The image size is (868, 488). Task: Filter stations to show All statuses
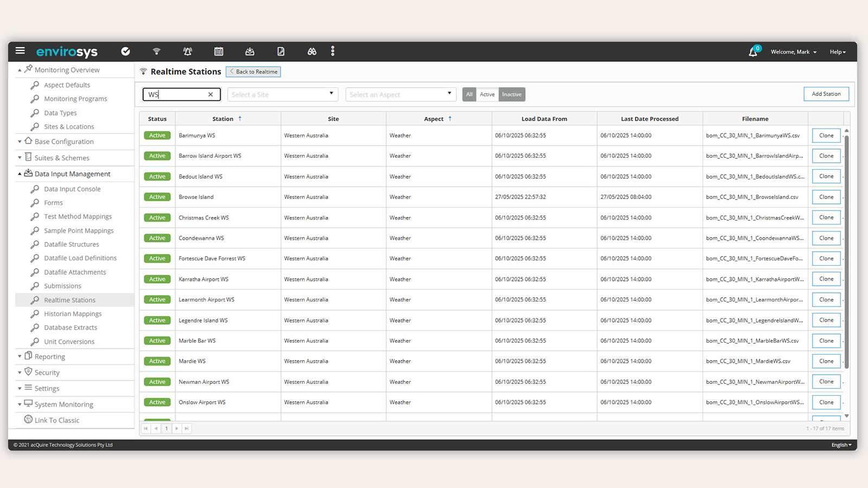(x=469, y=94)
